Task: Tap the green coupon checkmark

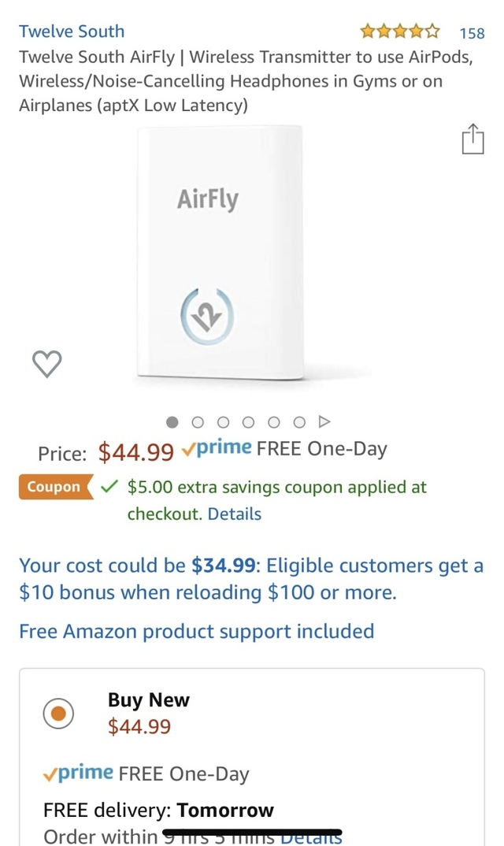Action: point(110,487)
